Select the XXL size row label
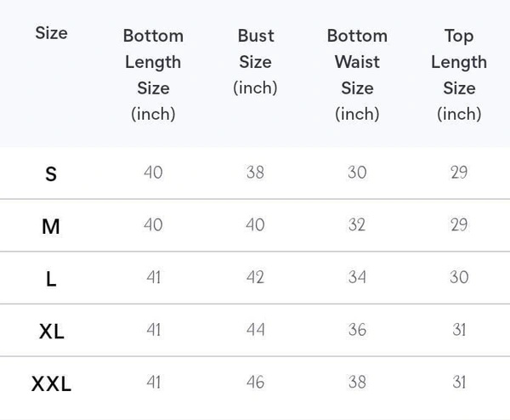 point(51,383)
